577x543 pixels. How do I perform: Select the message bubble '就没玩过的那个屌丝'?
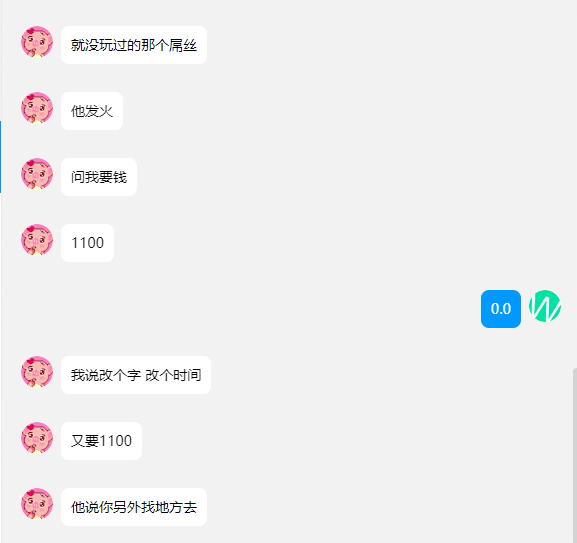pos(134,45)
